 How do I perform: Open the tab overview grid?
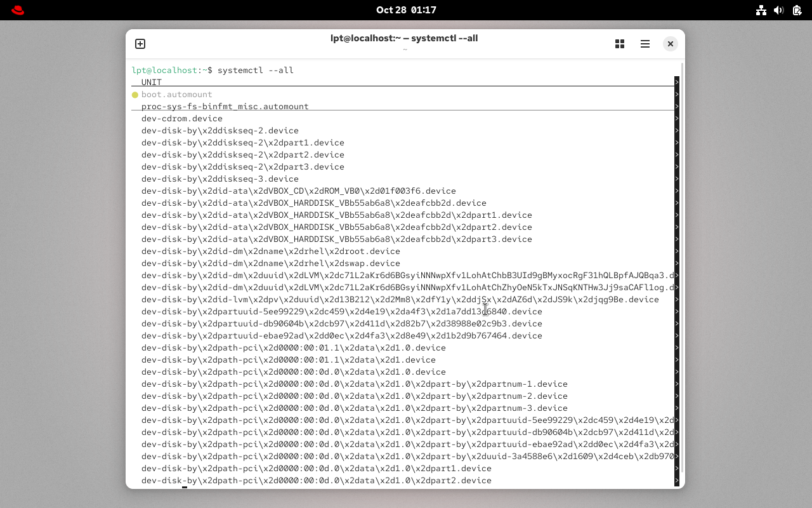tap(619, 44)
